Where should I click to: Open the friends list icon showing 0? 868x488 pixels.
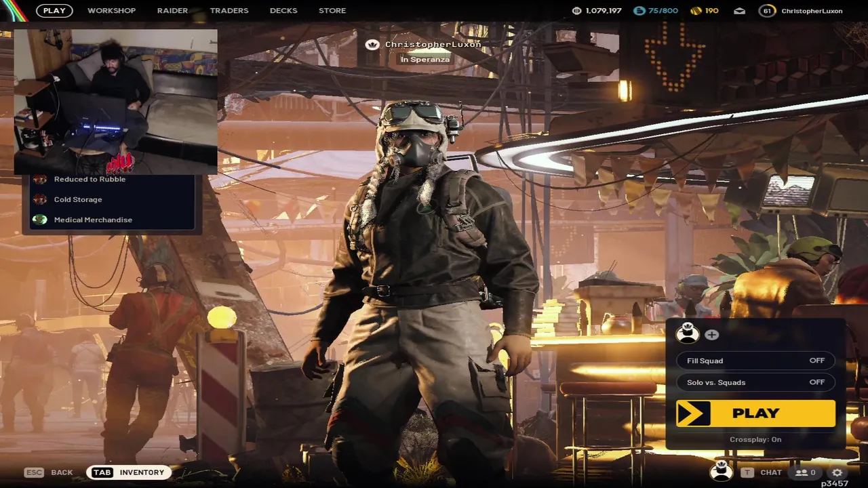pyautogui.click(x=806, y=472)
